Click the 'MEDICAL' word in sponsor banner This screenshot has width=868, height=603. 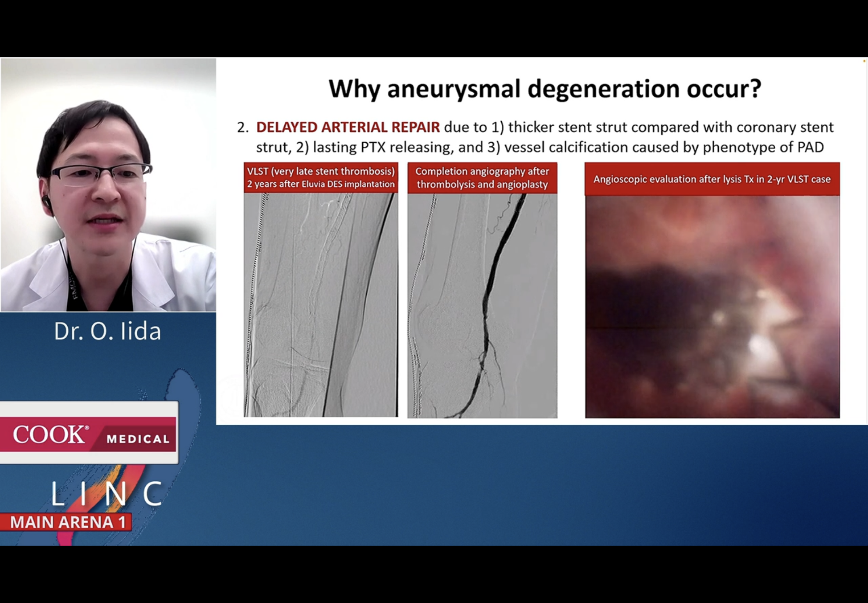[138, 439]
